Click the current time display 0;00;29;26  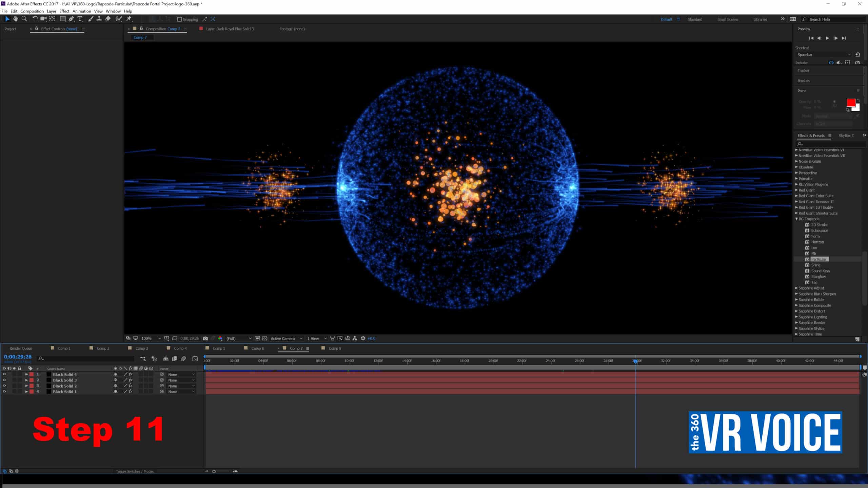coord(17,357)
